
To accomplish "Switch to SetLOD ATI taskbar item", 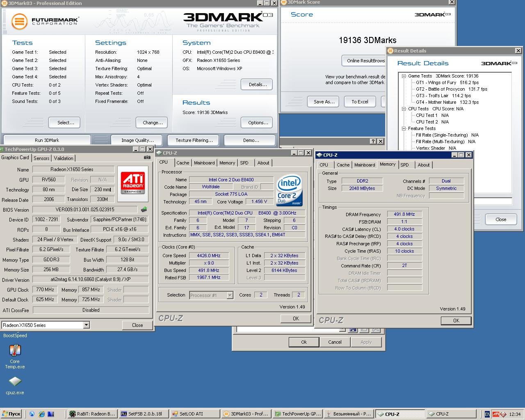I will tap(195, 414).
